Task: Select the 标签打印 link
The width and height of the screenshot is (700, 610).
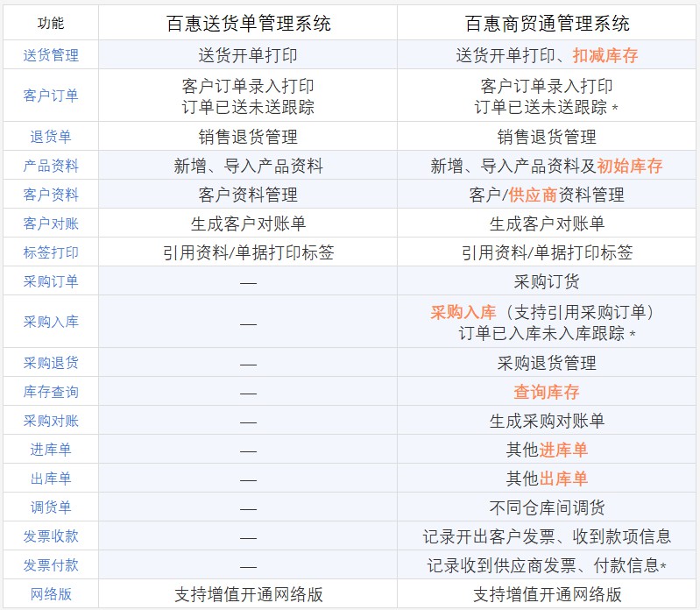Action: coord(51,252)
